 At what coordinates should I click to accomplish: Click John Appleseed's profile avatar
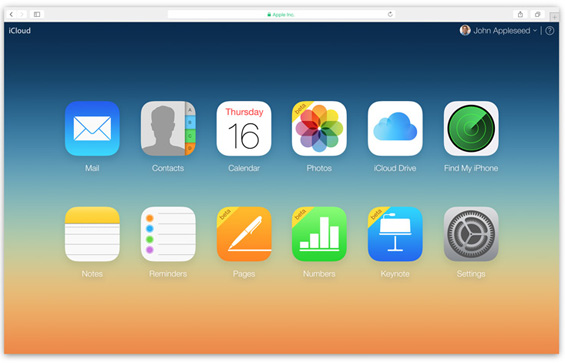[x=465, y=30]
